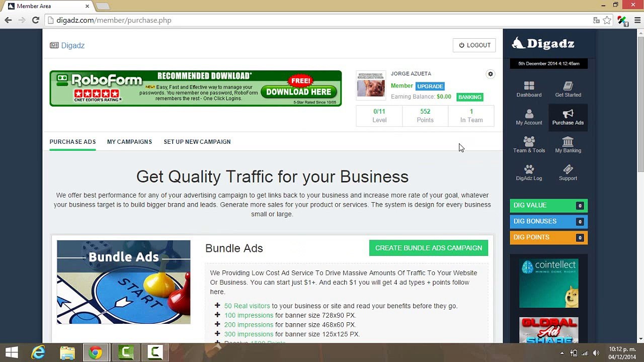Open the Dig Points orange bar
Viewport: 644px width, 362px height.
[x=548, y=237]
